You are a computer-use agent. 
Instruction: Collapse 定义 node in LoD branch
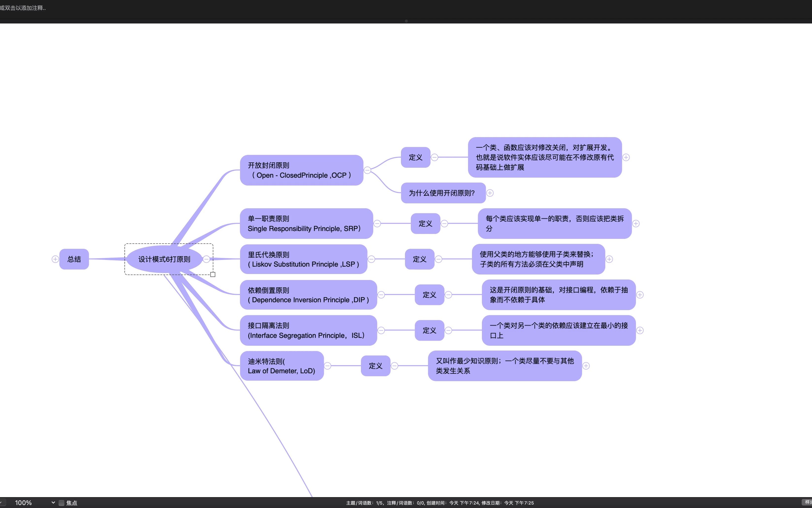coord(395,366)
